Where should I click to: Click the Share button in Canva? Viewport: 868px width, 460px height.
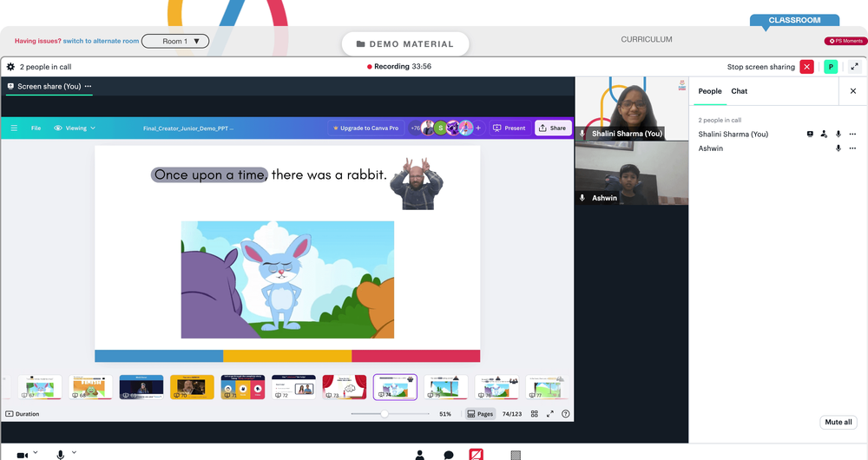(x=552, y=128)
